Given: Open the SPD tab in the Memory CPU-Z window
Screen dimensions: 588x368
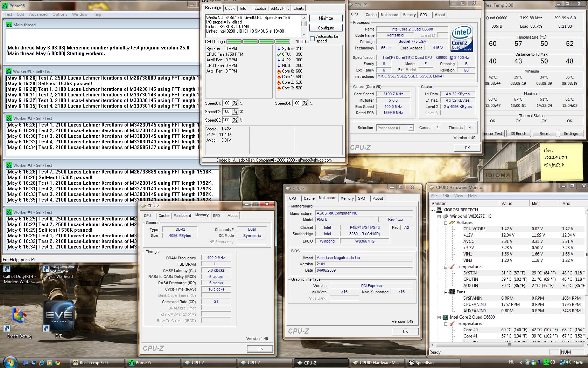Looking at the screenshot, I should click(216, 216).
